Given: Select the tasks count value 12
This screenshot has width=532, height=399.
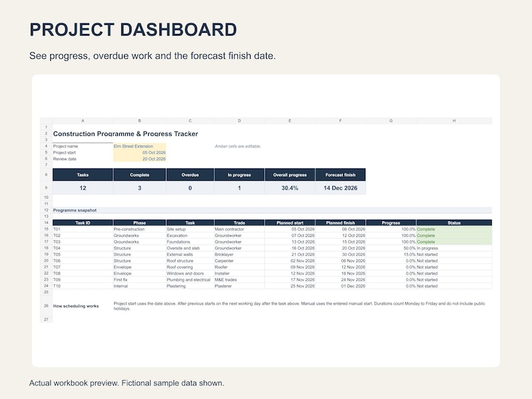Looking at the screenshot, I should coord(83,188).
